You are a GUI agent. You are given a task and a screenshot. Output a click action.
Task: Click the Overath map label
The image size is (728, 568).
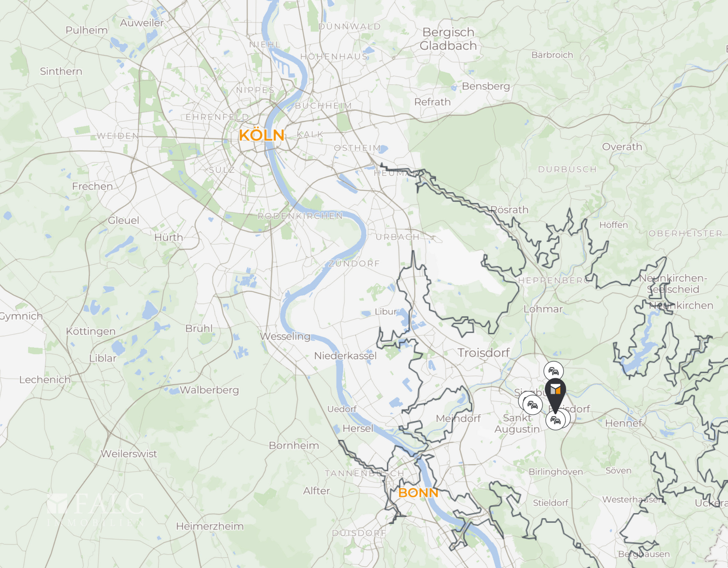622,147
